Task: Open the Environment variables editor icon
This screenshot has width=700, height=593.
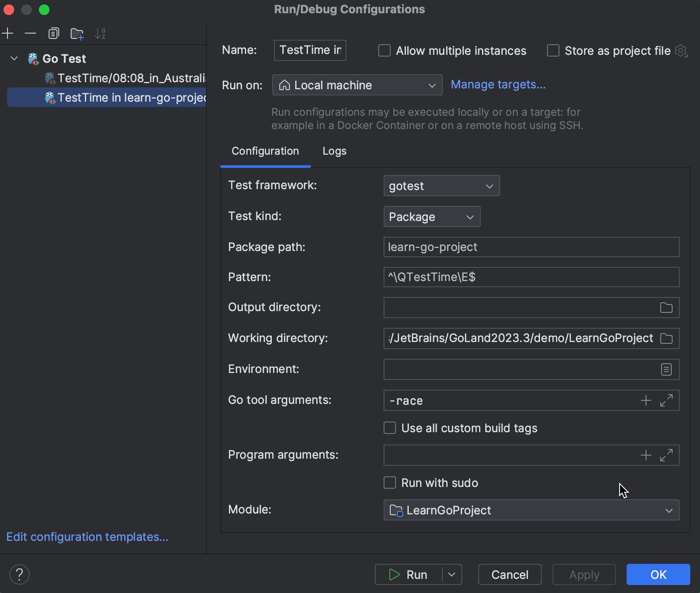Action: tap(666, 369)
